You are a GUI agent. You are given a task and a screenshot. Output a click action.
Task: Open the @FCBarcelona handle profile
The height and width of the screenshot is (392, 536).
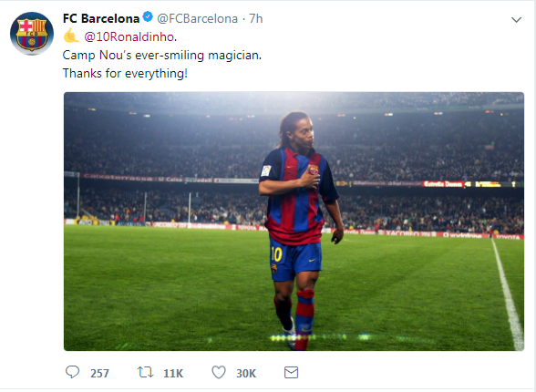197,18
